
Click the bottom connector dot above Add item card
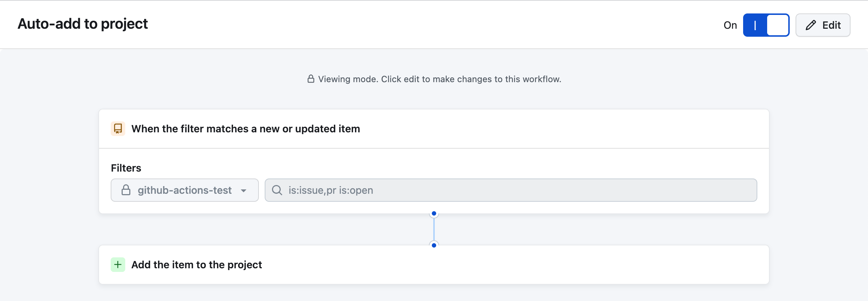tap(434, 245)
